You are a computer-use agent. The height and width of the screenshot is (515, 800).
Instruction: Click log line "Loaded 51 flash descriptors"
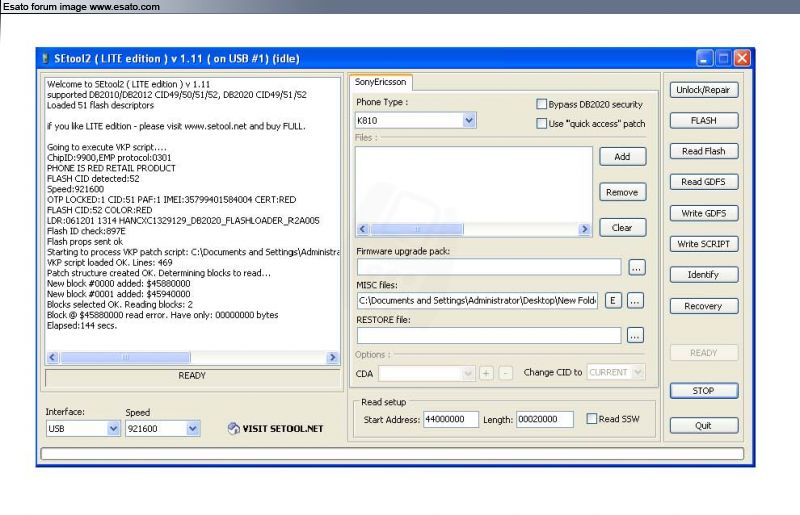coord(100,105)
